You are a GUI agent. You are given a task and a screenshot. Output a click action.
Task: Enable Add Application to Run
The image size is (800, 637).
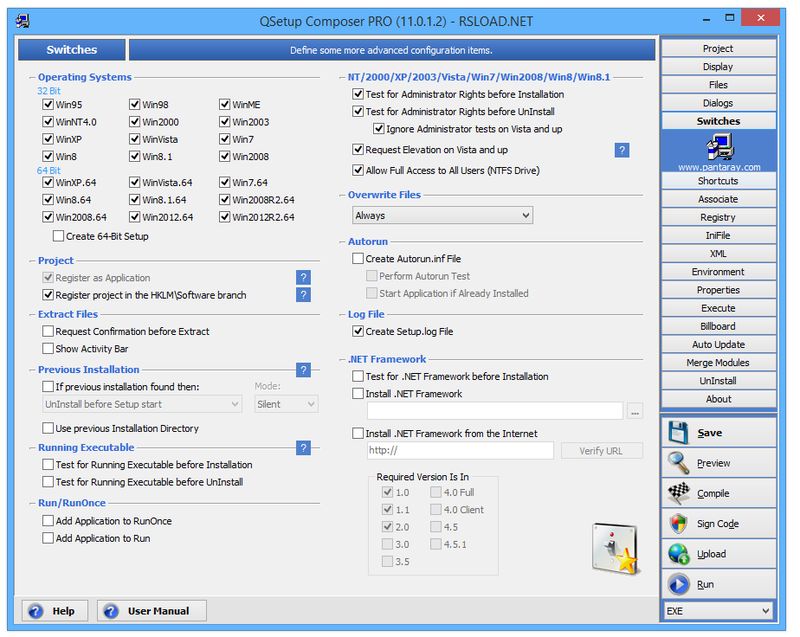(x=48, y=538)
